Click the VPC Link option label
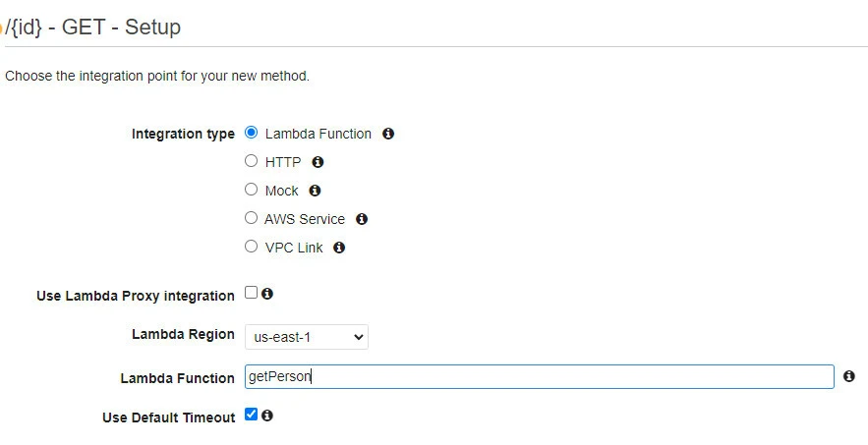 [x=294, y=248]
